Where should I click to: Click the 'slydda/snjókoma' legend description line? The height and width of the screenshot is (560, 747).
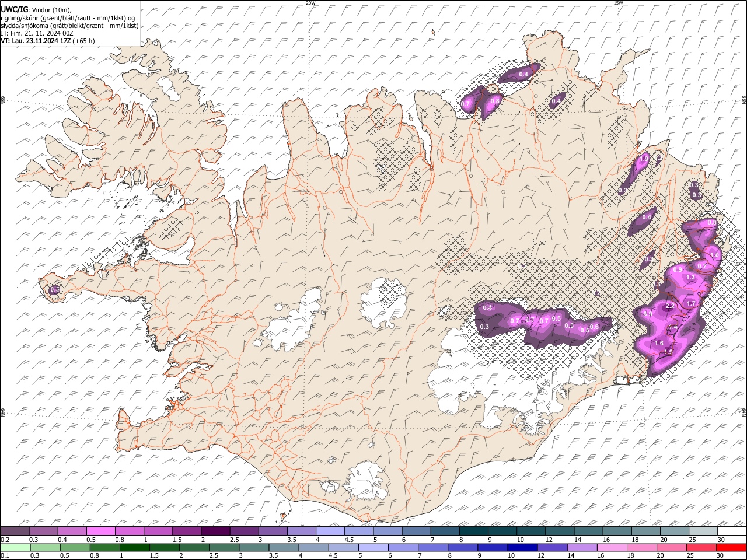(x=69, y=26)
